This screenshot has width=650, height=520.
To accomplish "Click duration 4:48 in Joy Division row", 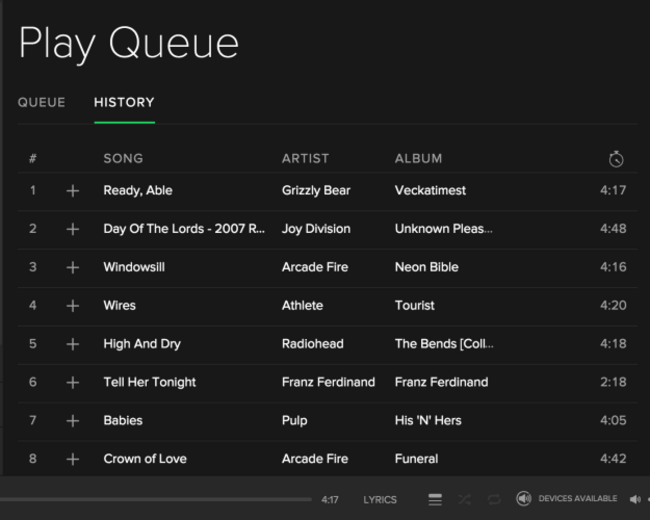I will (x=613, y=228).
